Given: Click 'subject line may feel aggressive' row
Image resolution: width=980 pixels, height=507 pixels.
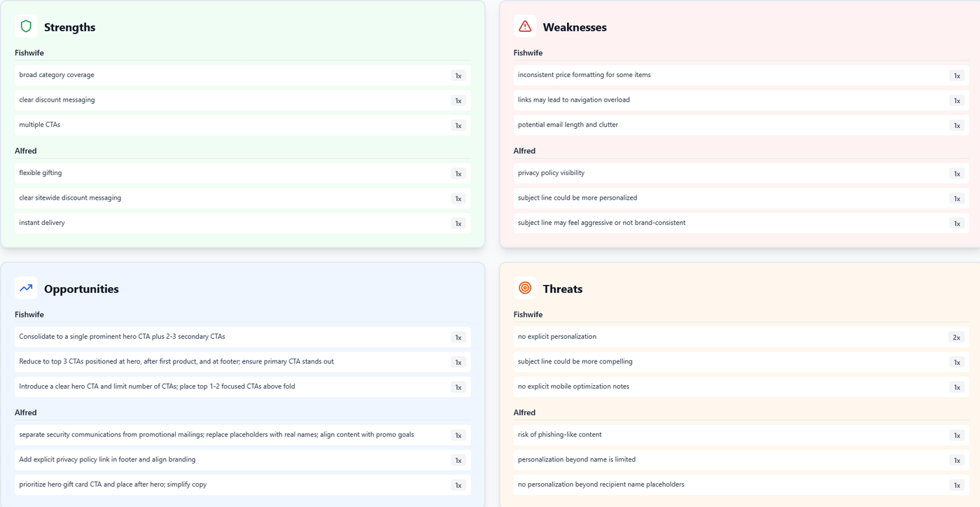Looking at the screenshot, I should click(741, 223).
